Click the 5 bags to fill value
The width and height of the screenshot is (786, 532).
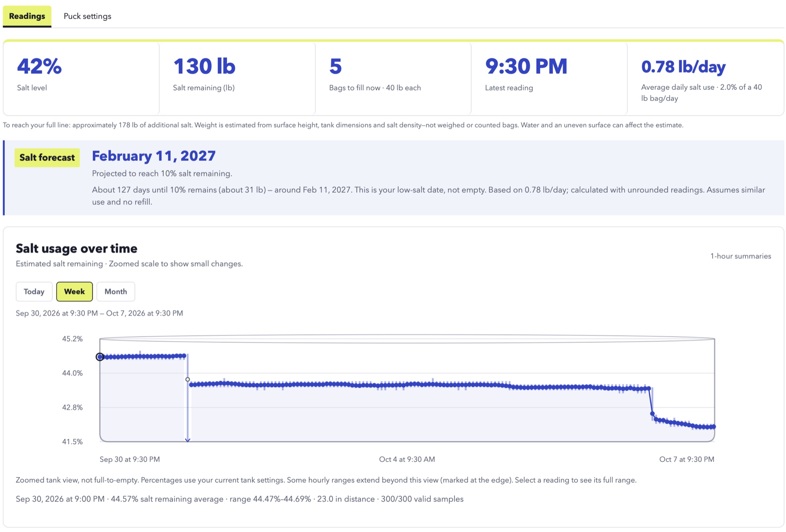point(335,66)
